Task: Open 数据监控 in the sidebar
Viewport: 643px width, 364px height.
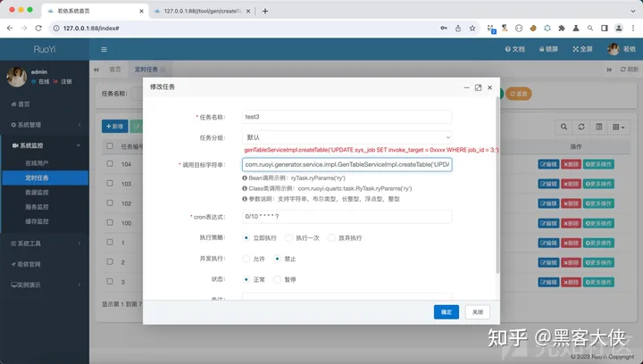Action: (37, 193)
